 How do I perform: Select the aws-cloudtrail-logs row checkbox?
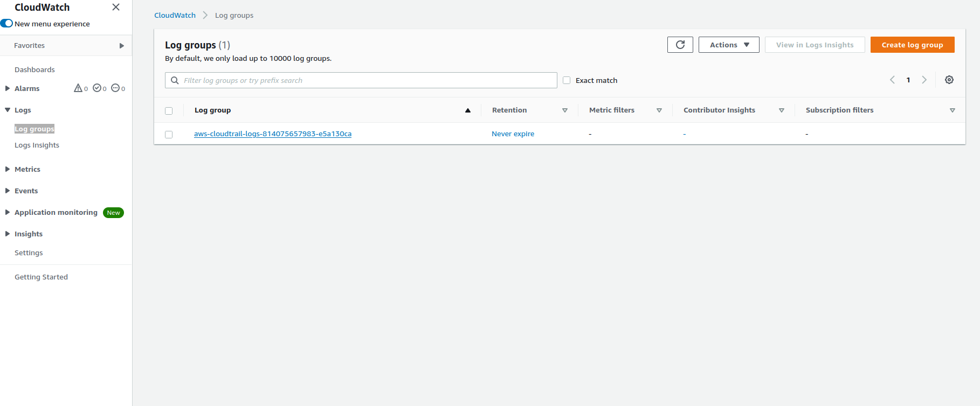point(169,135)
